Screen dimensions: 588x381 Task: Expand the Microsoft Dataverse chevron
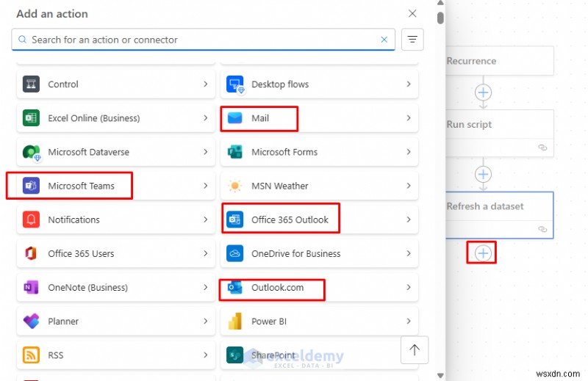206,152
